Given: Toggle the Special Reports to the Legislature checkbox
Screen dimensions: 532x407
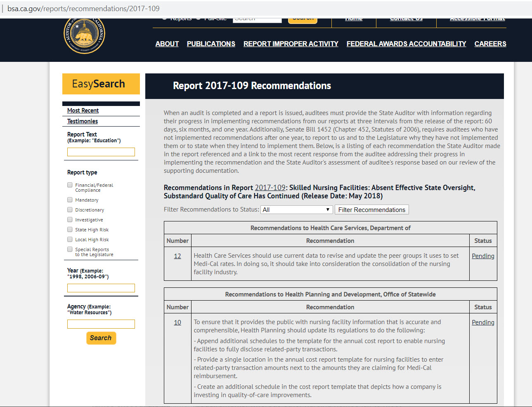Looking at the screenshot, I should (70, 249).
